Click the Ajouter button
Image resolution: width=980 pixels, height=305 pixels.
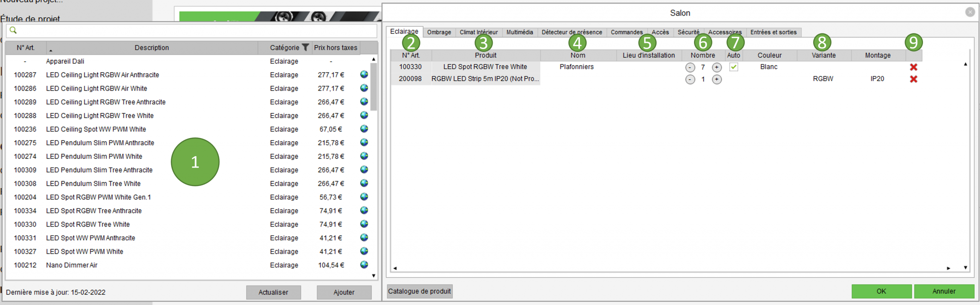344,292
